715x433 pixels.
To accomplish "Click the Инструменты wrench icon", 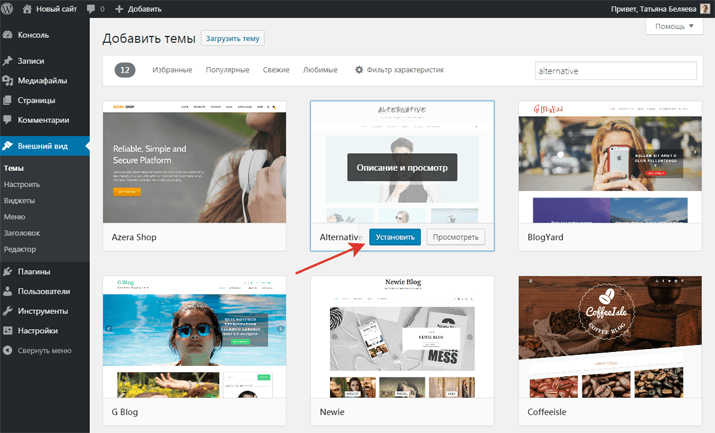I will coord(7,311).
